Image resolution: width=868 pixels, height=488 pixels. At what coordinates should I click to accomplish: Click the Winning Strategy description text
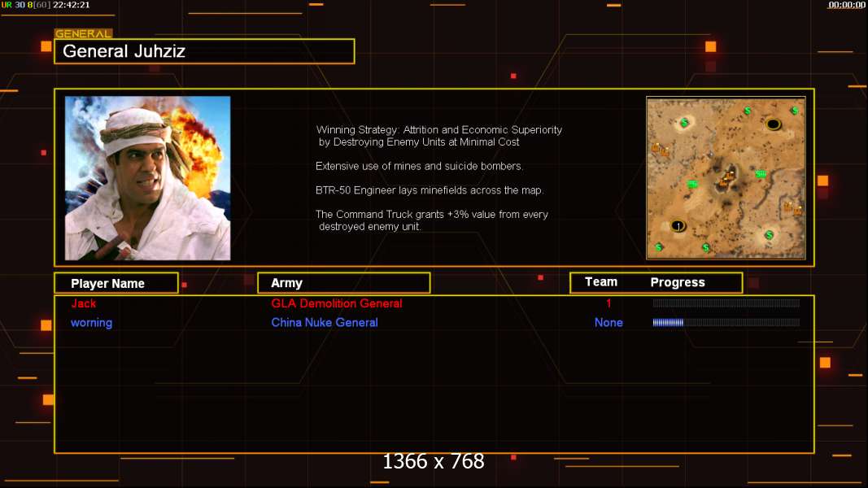(x=439, y=136)
